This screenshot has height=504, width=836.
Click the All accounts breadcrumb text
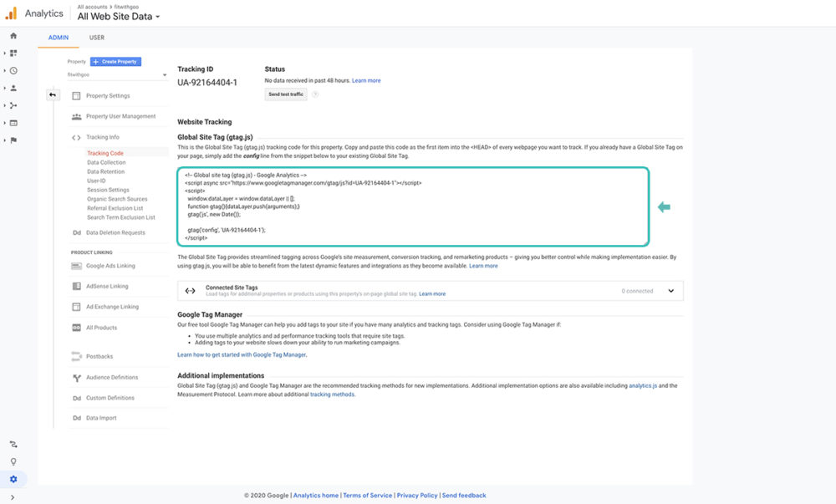point(92,7)
